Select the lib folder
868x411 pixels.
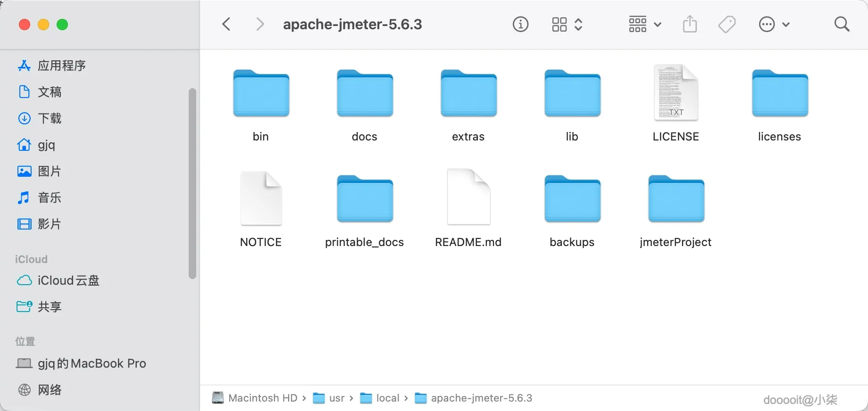[x=572, y=93]
